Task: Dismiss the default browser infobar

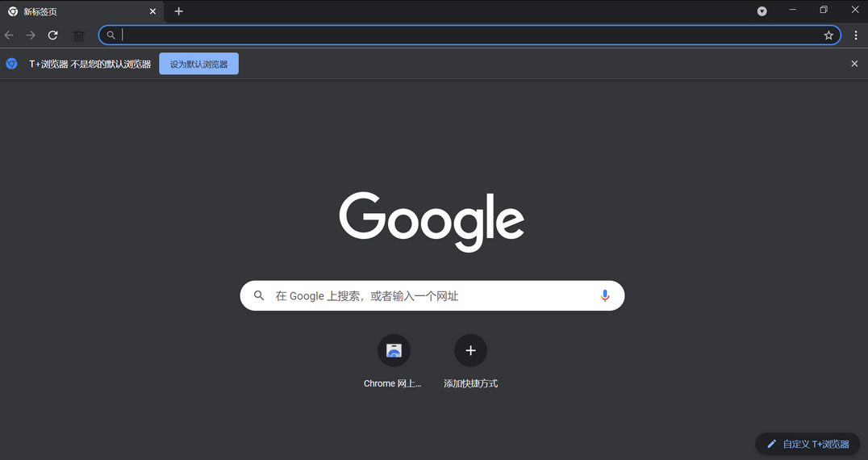Action: 854,64
